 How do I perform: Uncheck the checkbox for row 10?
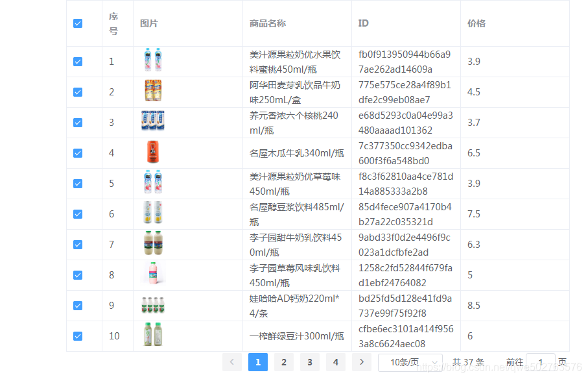pyautogui.click(x=78, y=336)
